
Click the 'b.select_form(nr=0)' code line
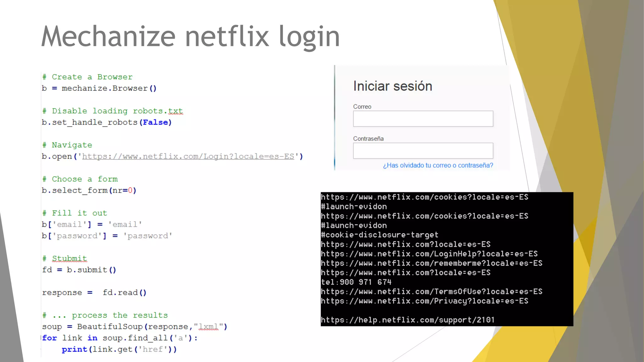(89, 190)
